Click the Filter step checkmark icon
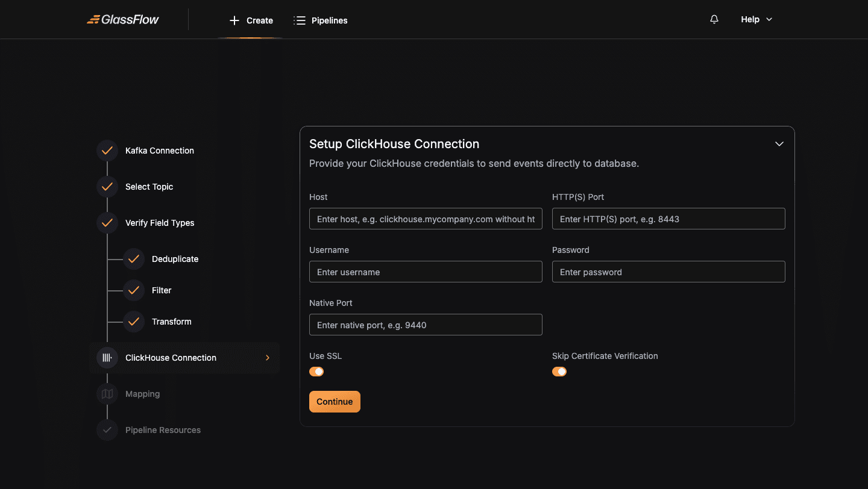 pyautogui.click(x=134, y=290)
